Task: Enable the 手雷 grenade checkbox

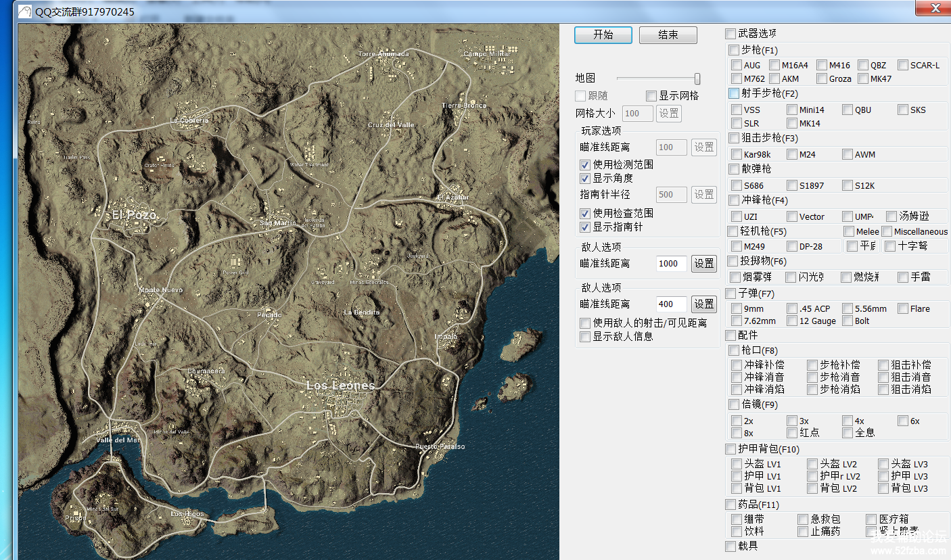Action: (x=903, y=277)
